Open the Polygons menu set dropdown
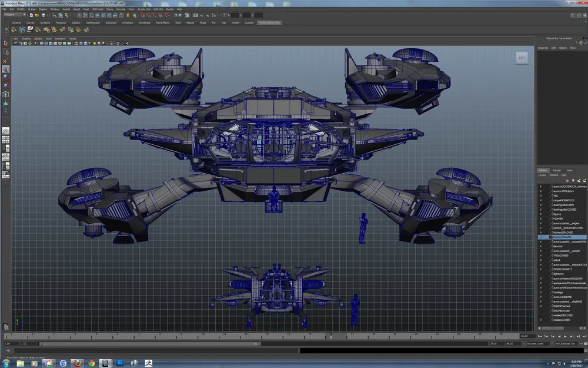This screenshot has width=588, height=368. pyautogui.click(x=15, y=15)
